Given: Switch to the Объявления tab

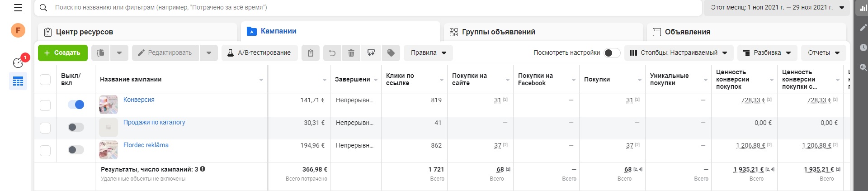Looking at the screenshot, I should click(687, 32).
